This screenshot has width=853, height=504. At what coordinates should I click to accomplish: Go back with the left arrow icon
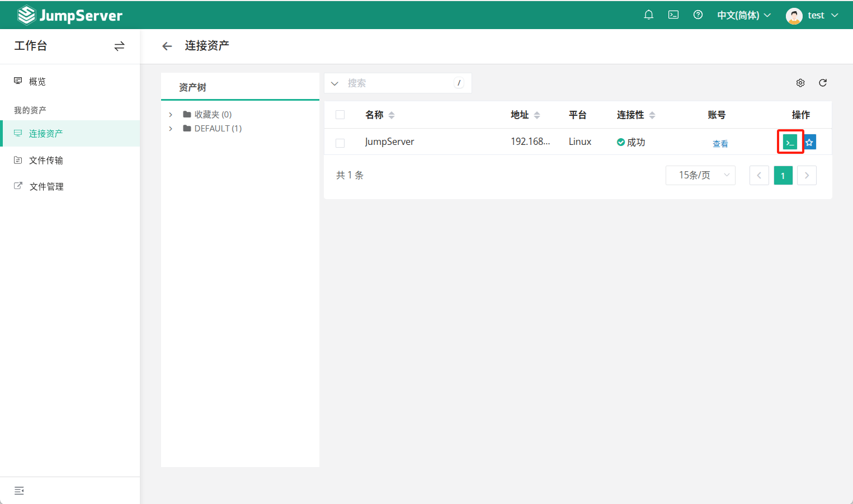tap(167, 46)
